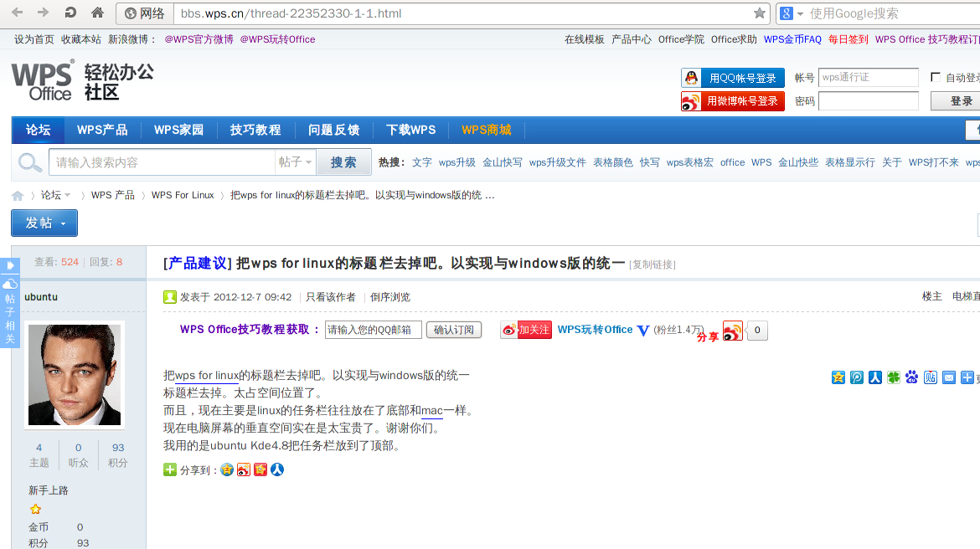Click the @WPS官方微博 link
The width and height of the screenshot is (980, 549).
(x=199, y=39)
